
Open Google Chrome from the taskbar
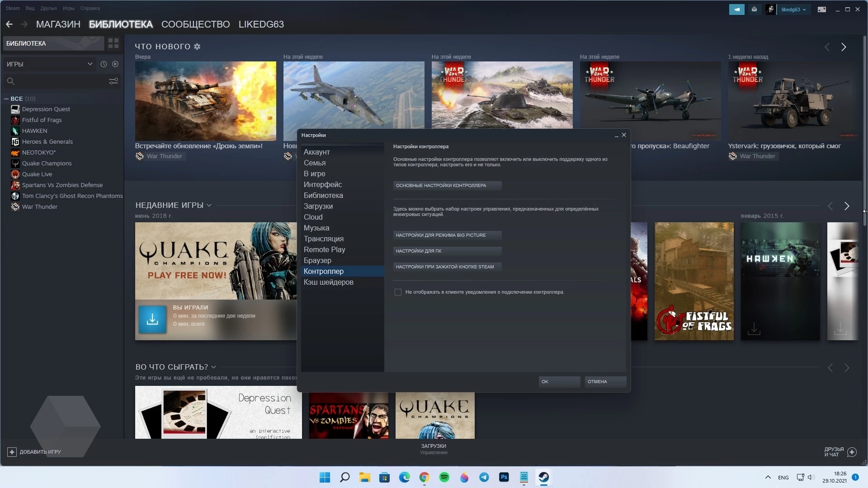424,477
